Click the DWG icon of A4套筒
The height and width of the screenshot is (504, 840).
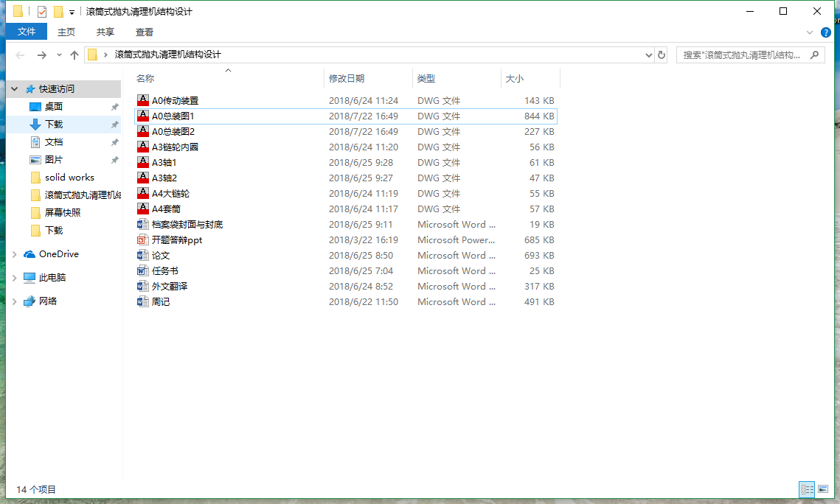(142, 209)
